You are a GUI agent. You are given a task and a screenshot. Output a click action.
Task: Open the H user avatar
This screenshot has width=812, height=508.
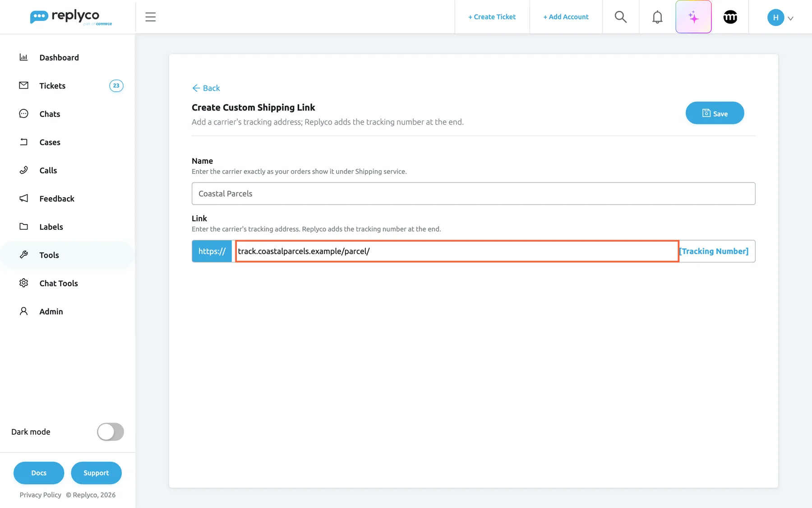click(775, 17)
